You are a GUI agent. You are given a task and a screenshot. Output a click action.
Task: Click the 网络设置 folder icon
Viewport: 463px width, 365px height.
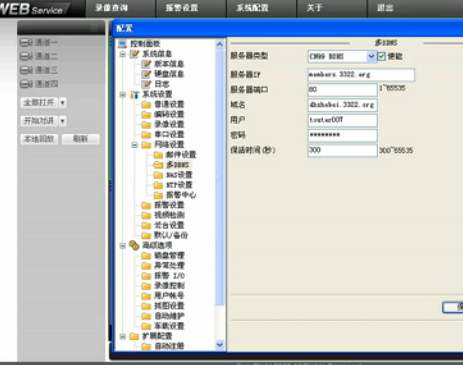pyautogui.click(x=146, y=145)
